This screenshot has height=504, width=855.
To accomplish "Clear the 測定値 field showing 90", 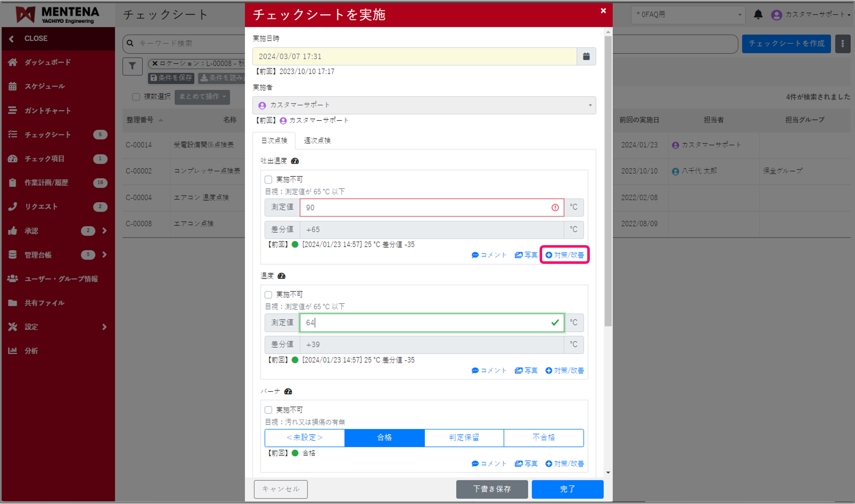I will (431, 207).
